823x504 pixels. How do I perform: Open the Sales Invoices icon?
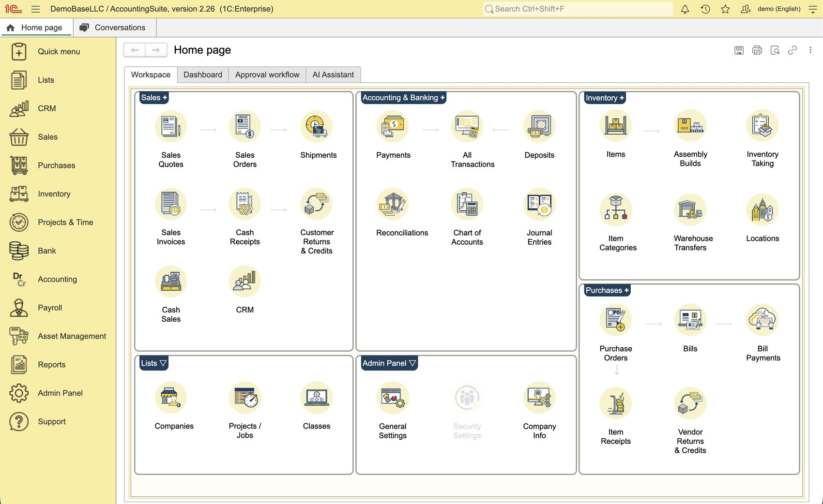tap(171, 204)
